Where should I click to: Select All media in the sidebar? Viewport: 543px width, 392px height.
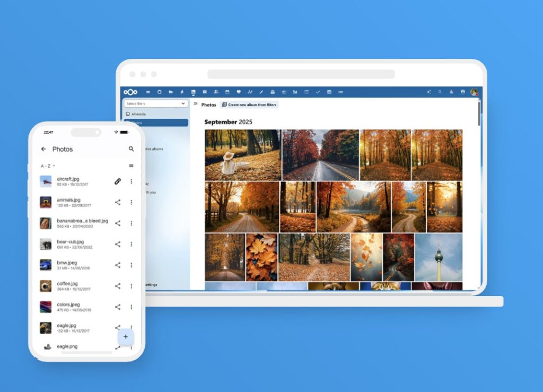coord(138,114)
